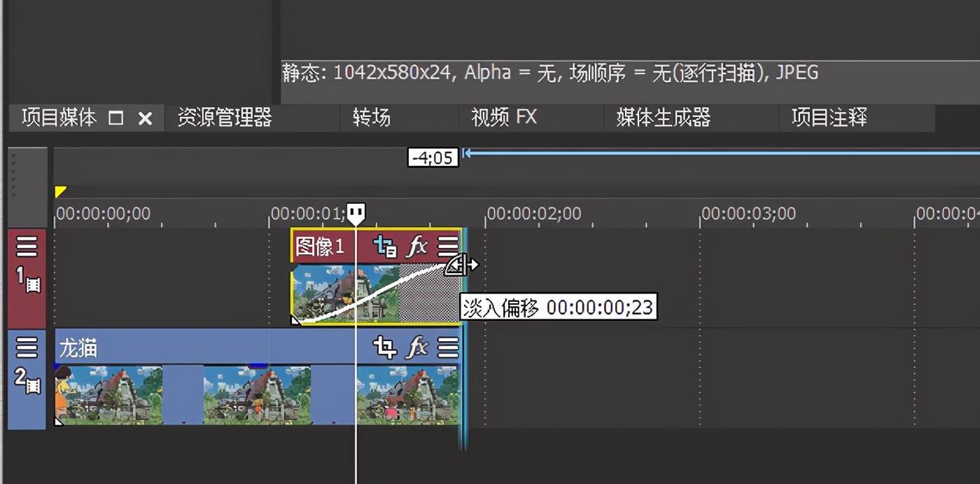Select the 龙猫 clip title
Viewport: 980px width, 484px height.
pyautogui.click(x=78, y=347)
